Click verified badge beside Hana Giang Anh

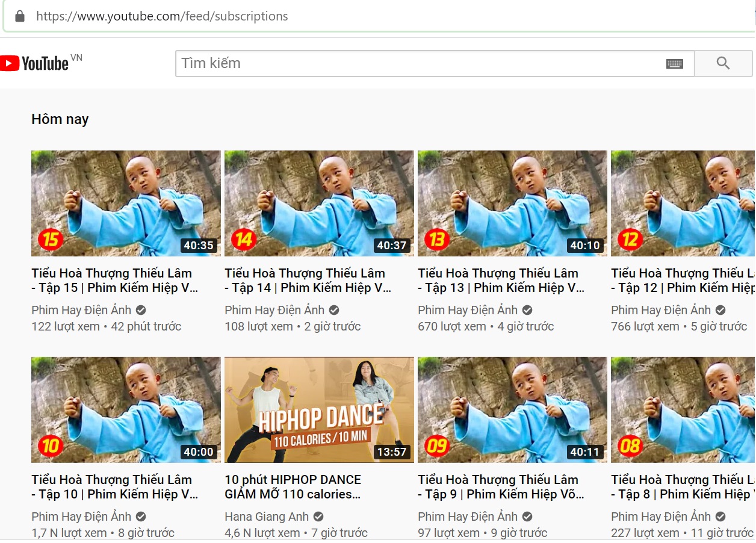[319, 517]
